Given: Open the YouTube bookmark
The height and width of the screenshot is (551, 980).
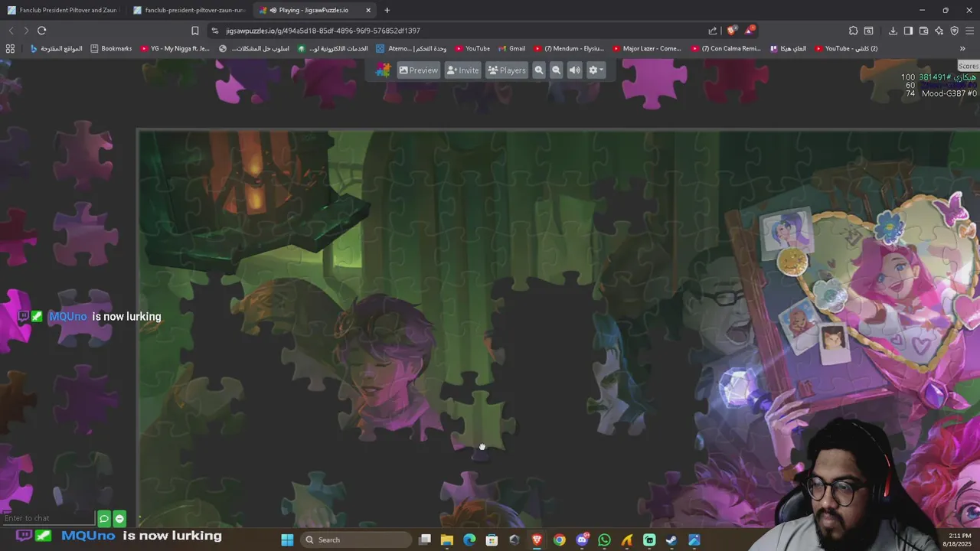Looking at the screenshot, I should 472,48.
